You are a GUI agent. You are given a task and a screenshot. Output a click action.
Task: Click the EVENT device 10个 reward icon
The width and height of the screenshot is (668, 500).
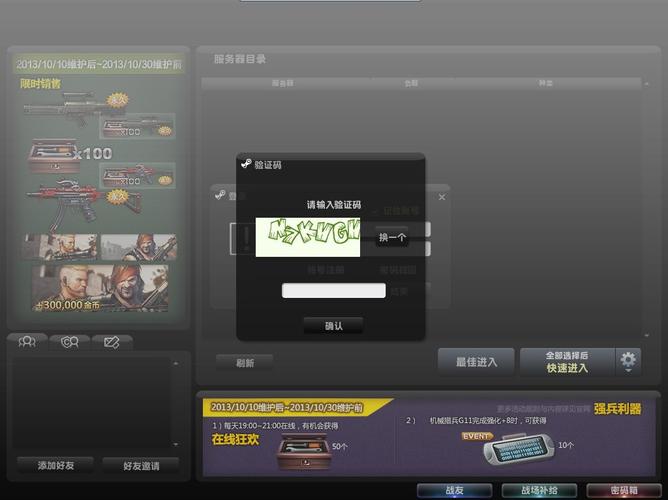(x=519, y=449)
